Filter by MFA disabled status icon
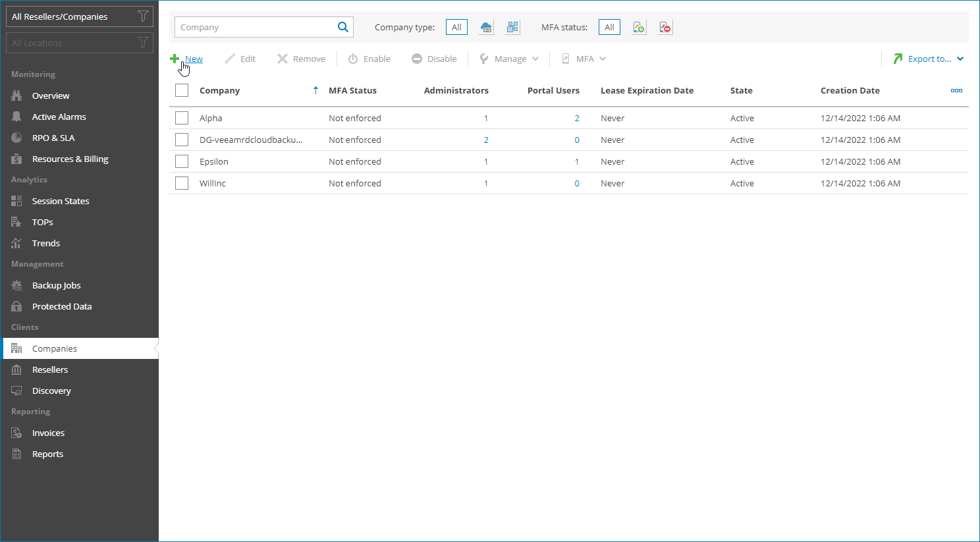The image size is (980, 542). [665, 27]
